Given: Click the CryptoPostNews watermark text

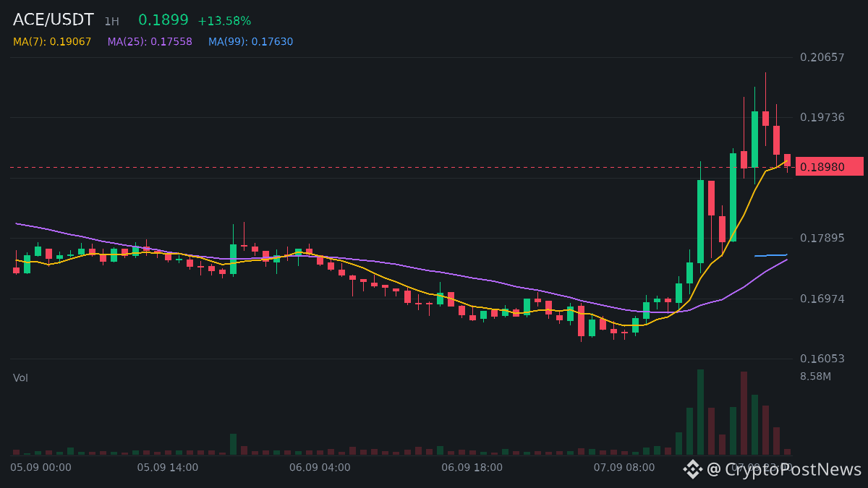Looking at the screenshot, I should pyautogui.click(x=784, y=470).
